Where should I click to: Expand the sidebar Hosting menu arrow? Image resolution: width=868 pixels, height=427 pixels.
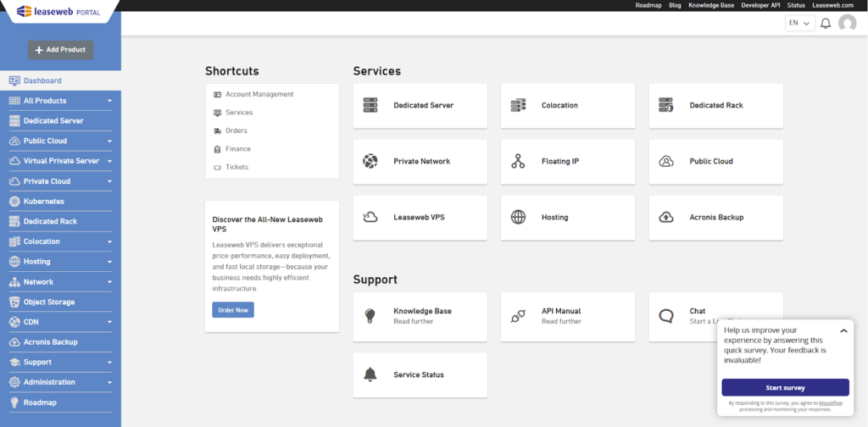(109, 262)
